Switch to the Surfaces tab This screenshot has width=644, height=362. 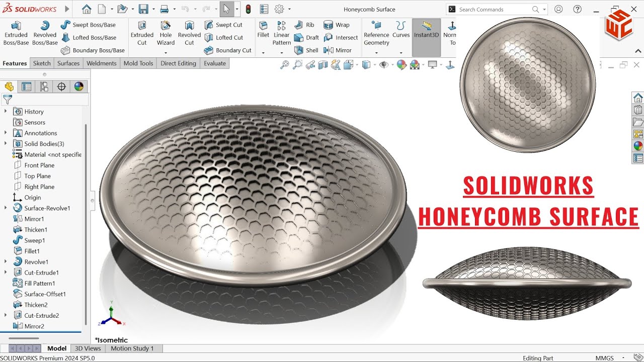click(68, 63)
